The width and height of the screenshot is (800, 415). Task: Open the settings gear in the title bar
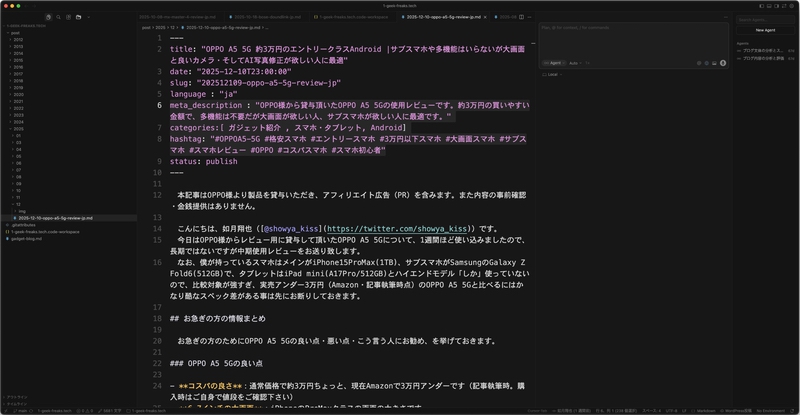(x=792, y=6)
